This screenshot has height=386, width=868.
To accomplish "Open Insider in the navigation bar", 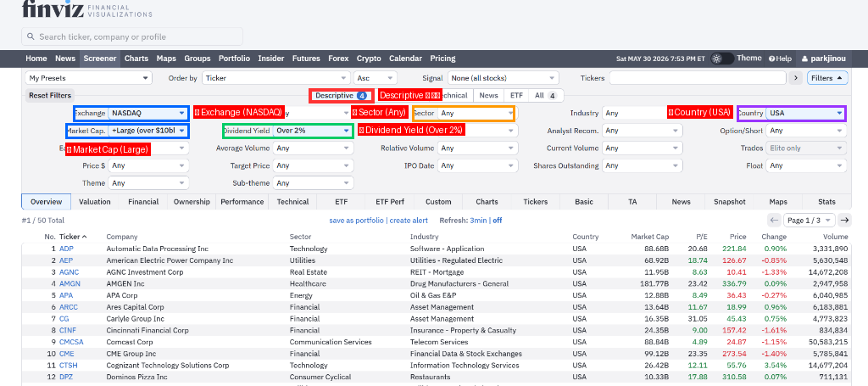I will click(271, 59).
